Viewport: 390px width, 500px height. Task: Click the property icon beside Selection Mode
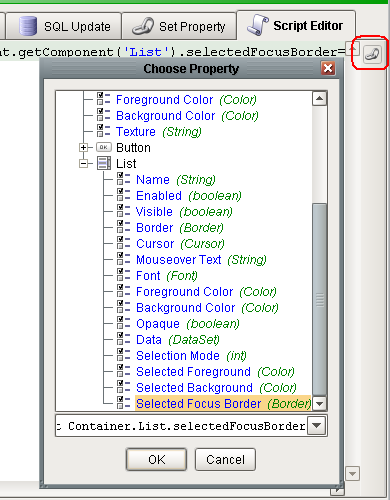point(123,355)
